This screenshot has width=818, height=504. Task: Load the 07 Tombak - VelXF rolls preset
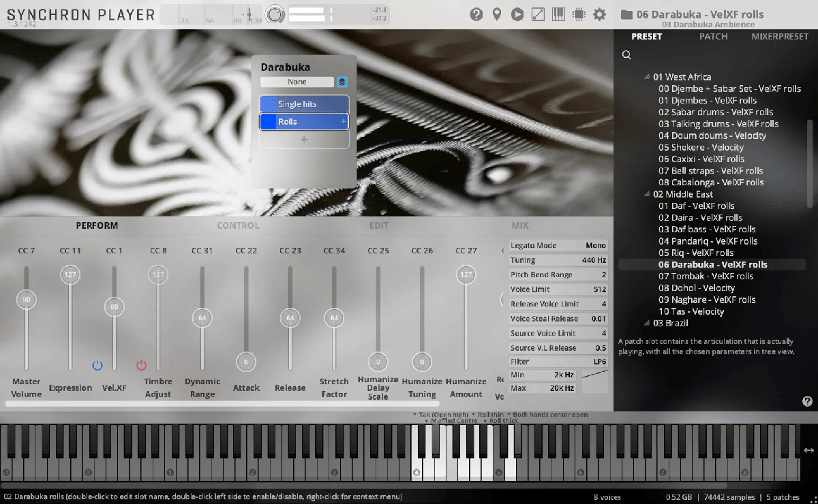pyautogui.click(x=706, y=276)
